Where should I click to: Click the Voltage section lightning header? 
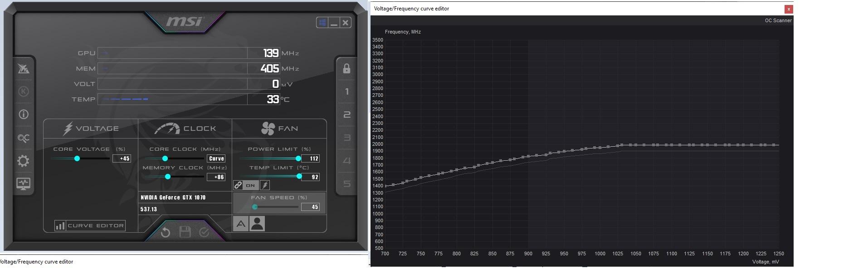[x=91, y=129]
